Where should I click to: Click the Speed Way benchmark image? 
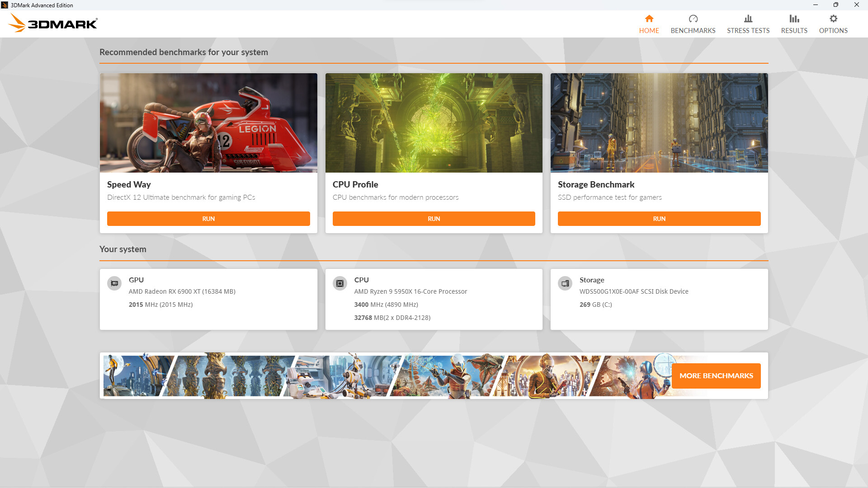click(x=208, y=123)
